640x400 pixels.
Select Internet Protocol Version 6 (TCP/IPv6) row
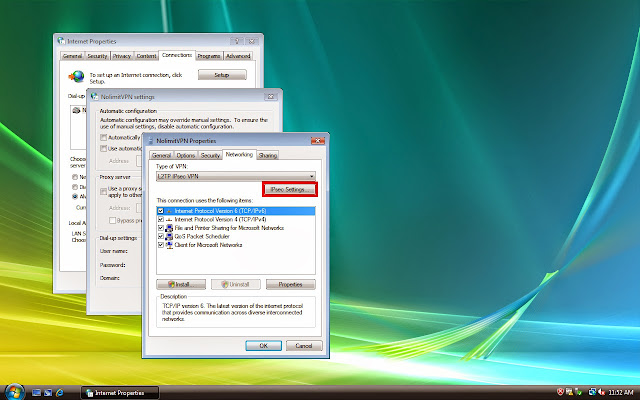[236, 211]
